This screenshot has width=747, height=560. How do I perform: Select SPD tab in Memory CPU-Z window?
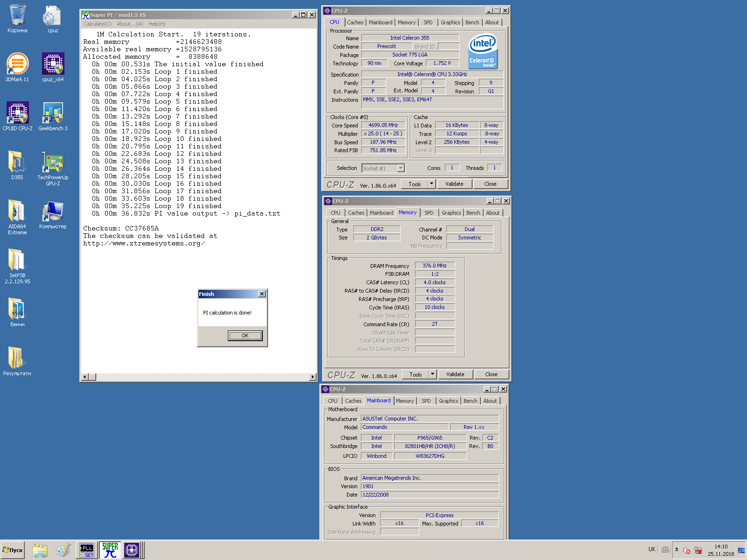click(429, 213)
